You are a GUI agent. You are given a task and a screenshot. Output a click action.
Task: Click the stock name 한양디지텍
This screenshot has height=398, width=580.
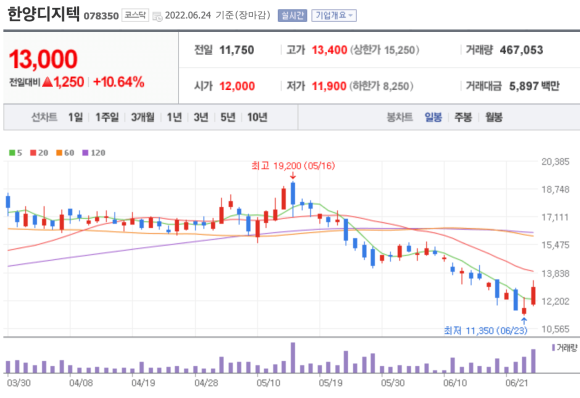pos(43,14)
